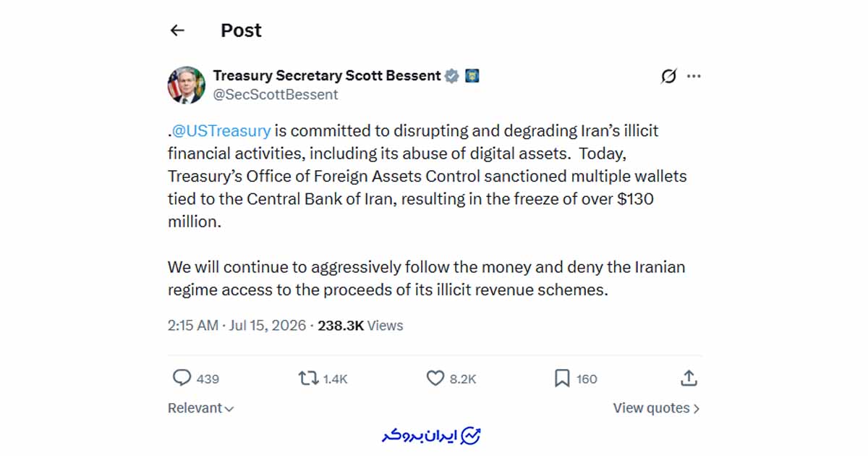This screenshot has height=456, width=868.
Task: Open Scott Bessent's profile avatar
Action: (187, 85)
